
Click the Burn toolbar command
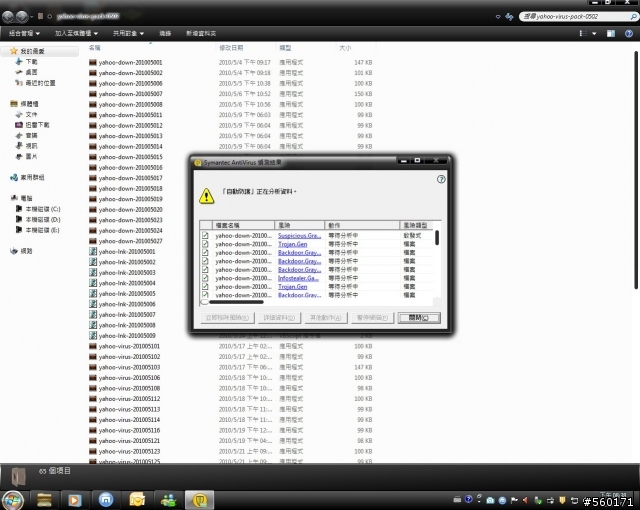coord(165,33)
